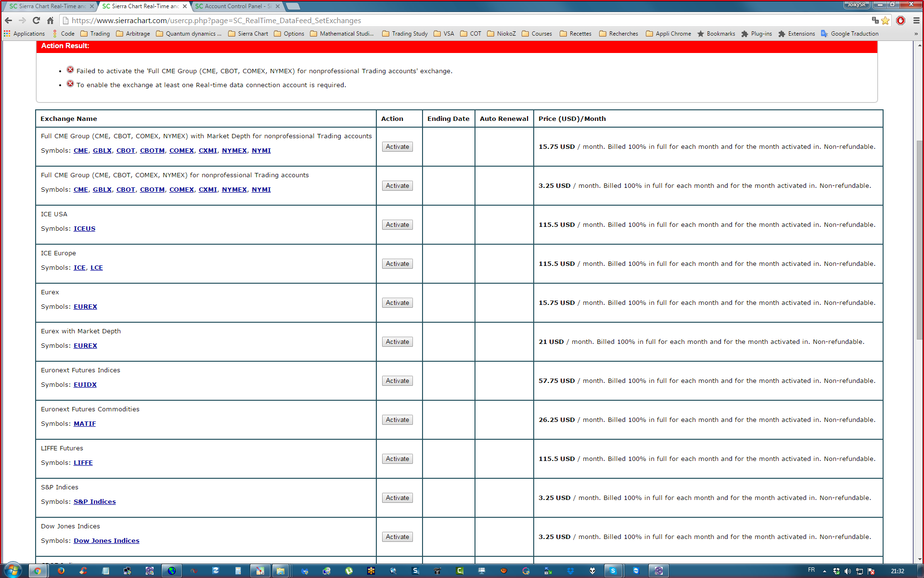924x578 pixels.
Task: Open the AdBlock extension icon
Action: tap(900, 20)
